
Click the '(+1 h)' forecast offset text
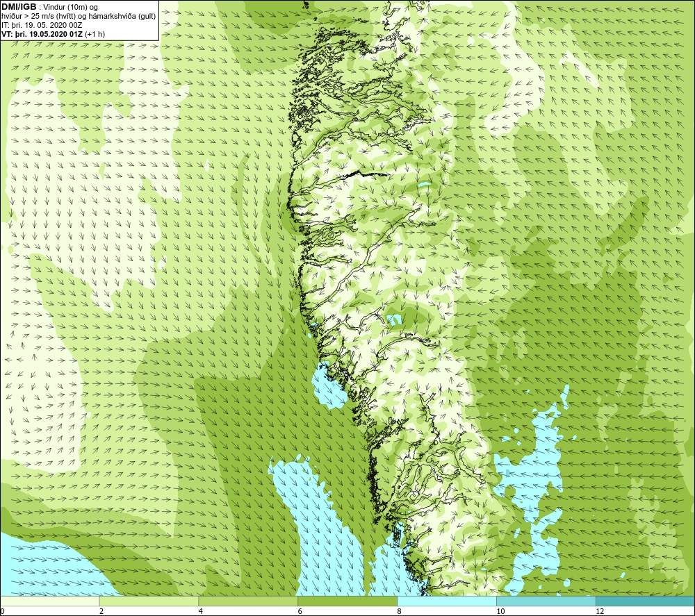[x=95, y=34]
